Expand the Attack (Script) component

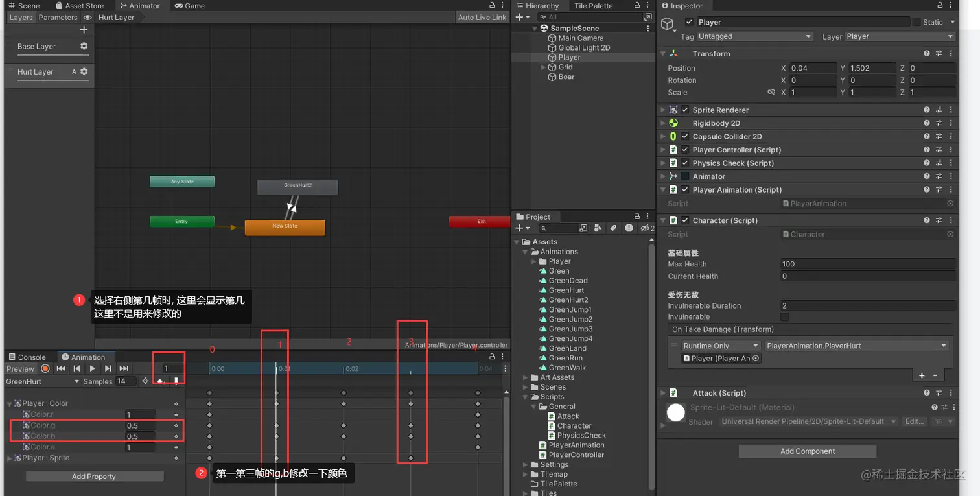click(x=662, y=393)
